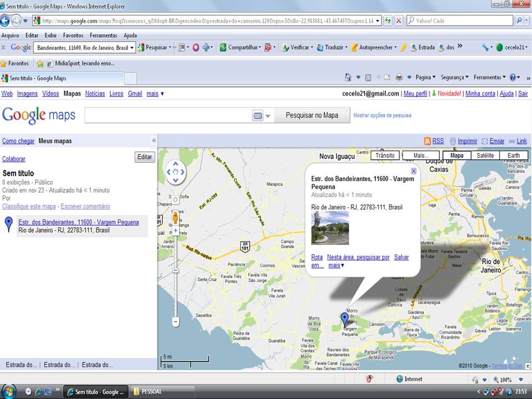Zoom in with the map plus button
Image resolution: width=532 pixels, height=399 pixels.
[176, 231]
